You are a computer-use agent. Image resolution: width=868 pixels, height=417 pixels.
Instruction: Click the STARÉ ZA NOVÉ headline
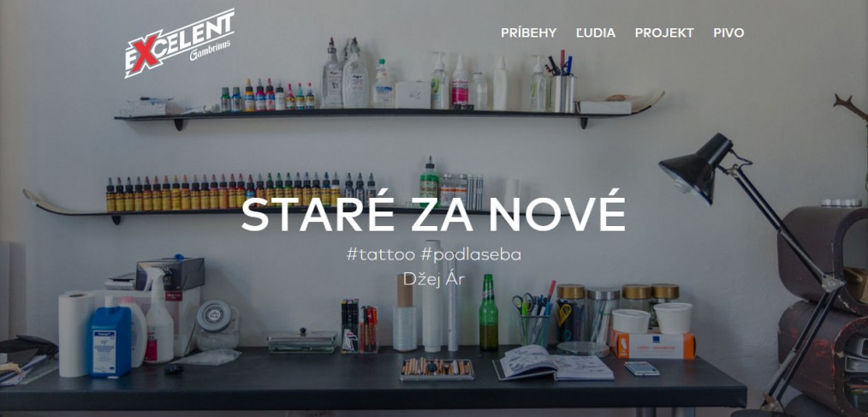(433, 213)
